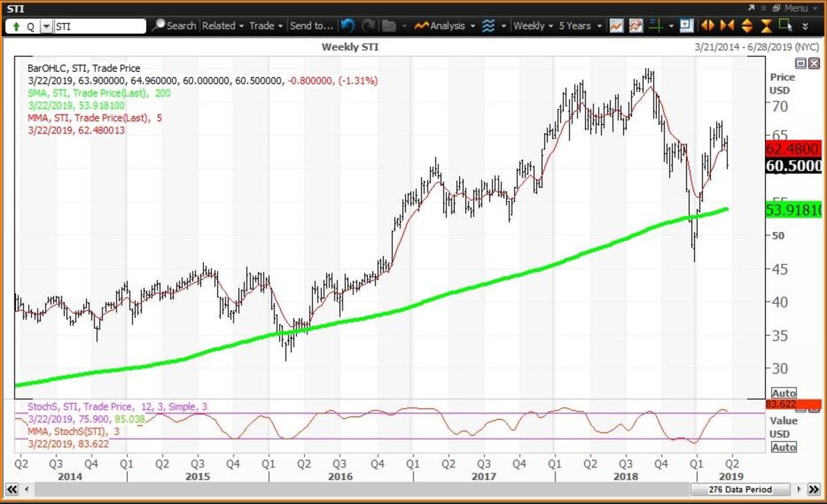
Task: Click the first line chart template icon
Action: pos(616,26)
